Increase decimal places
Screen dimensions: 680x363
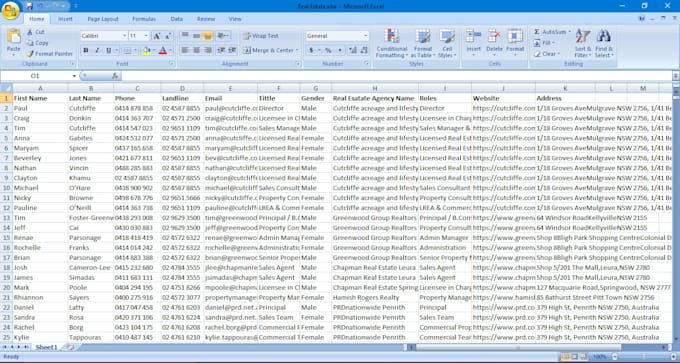(x=353, y=50)
